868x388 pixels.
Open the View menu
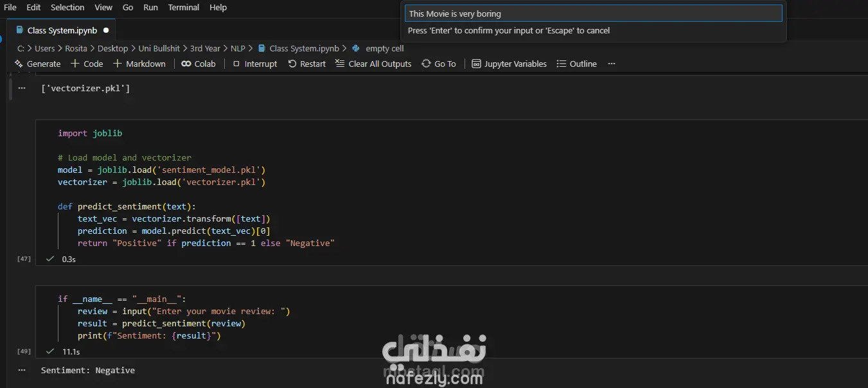103,7
